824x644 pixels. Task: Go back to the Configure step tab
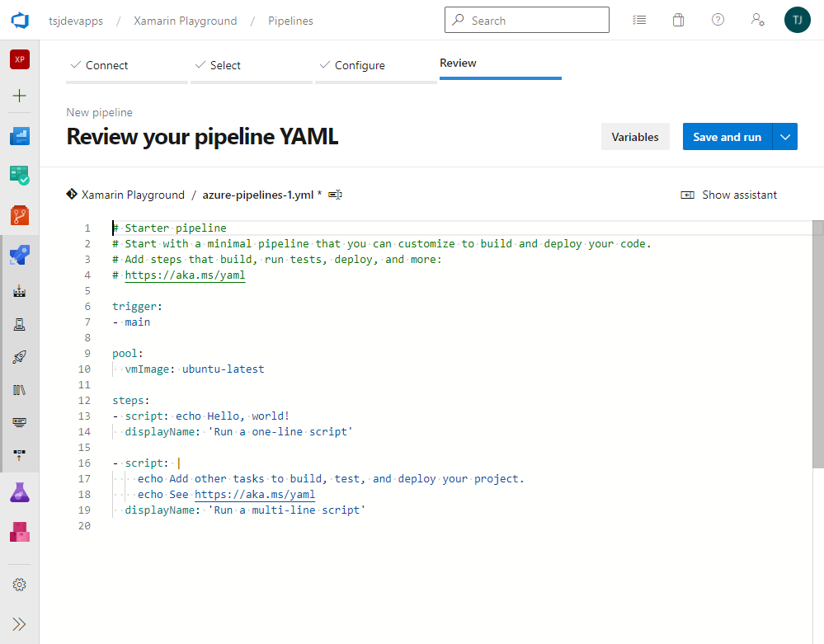point(360,65)
